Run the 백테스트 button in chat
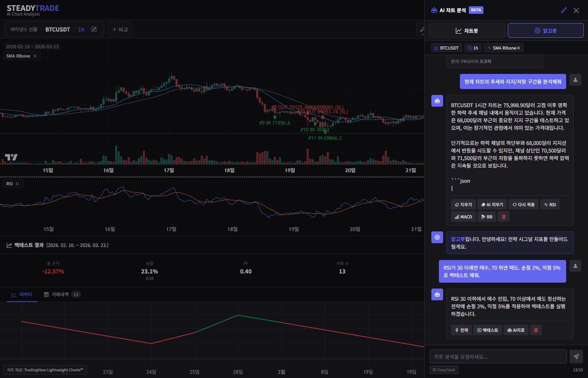Screen dimensions: 588x378 [488, 330]
